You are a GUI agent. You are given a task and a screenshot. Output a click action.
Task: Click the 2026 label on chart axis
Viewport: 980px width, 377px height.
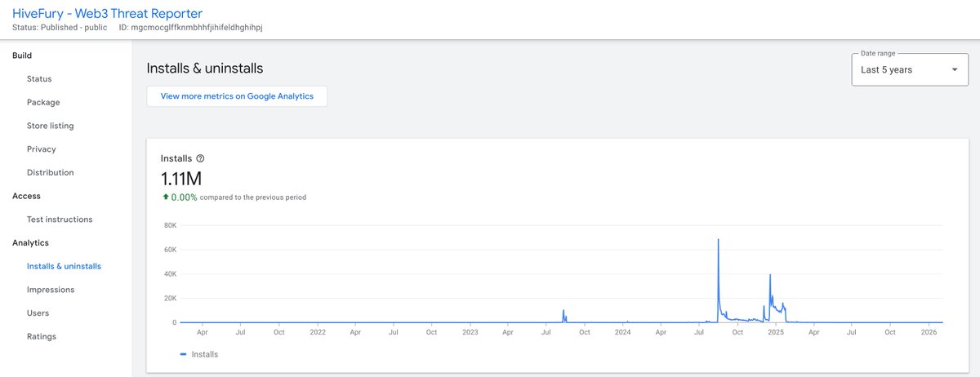tap(929, 332)
